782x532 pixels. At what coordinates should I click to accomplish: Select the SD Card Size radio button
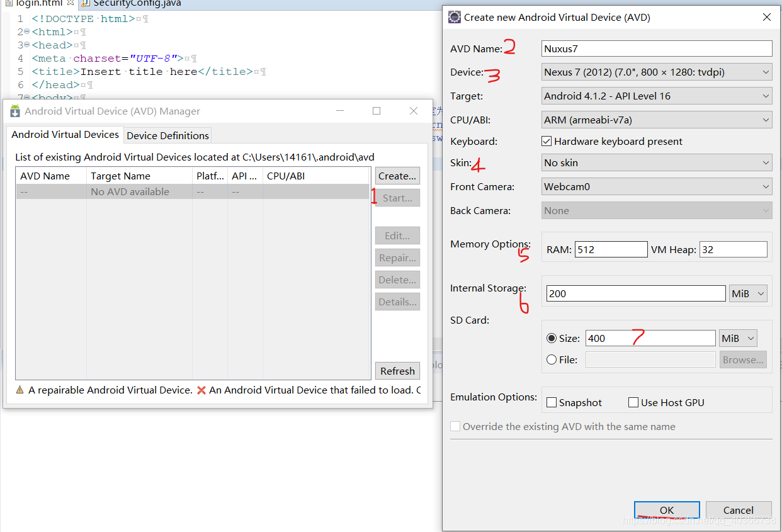(x=552, y=338)
